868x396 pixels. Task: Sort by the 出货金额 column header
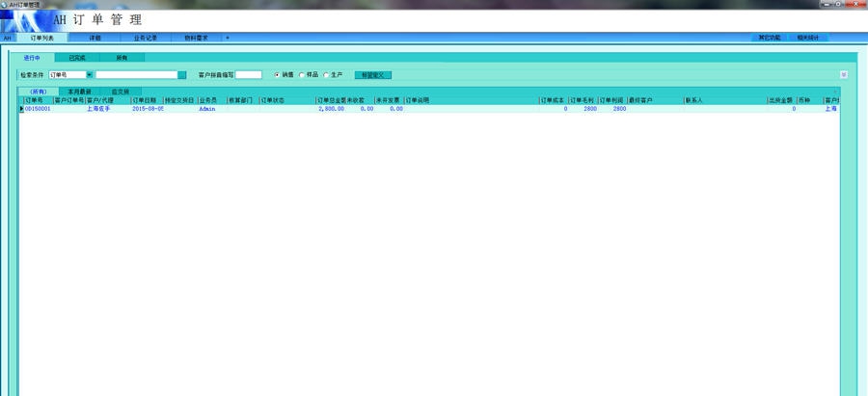781,100
